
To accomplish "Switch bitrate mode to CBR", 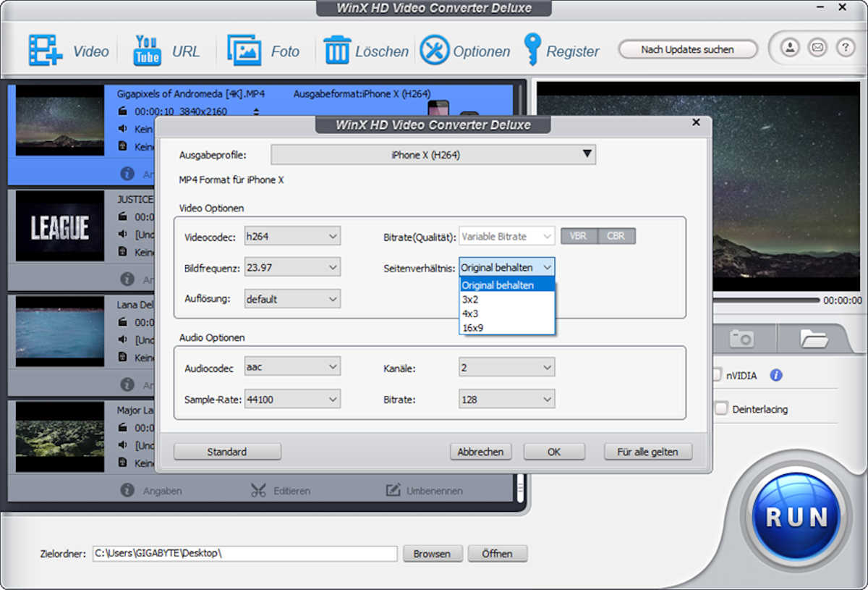I will point(616,236).
